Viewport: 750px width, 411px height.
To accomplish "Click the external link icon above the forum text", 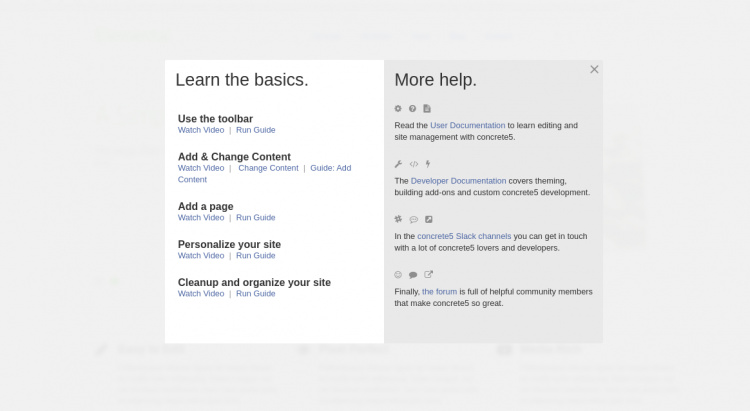I will coord(428,275).
